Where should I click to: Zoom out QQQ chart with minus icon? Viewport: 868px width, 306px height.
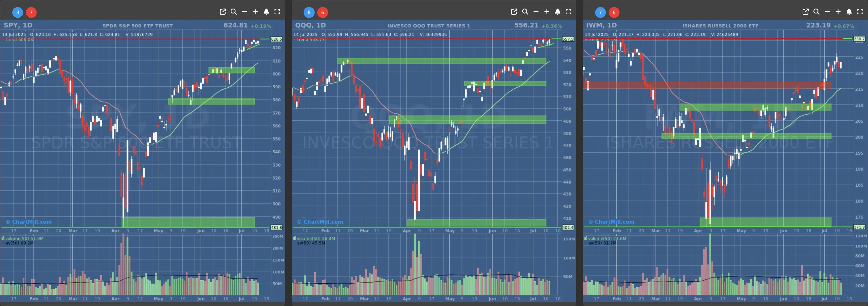536,12
